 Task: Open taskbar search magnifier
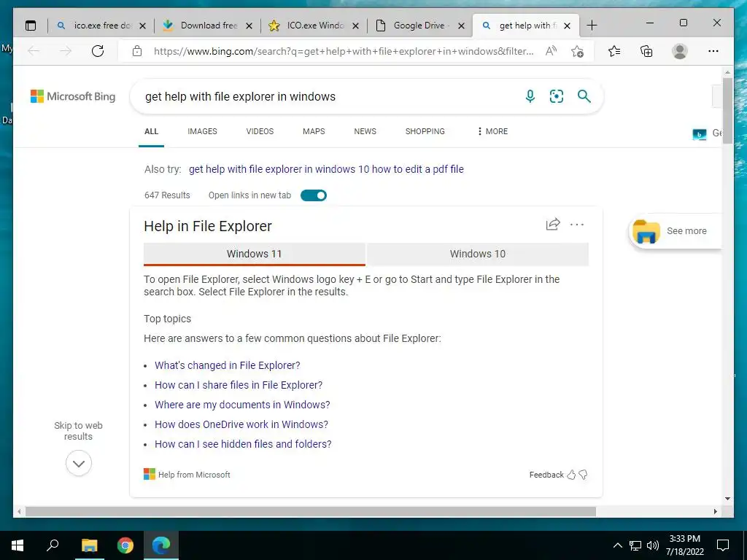pyautogui.click(x=53, y=545)
